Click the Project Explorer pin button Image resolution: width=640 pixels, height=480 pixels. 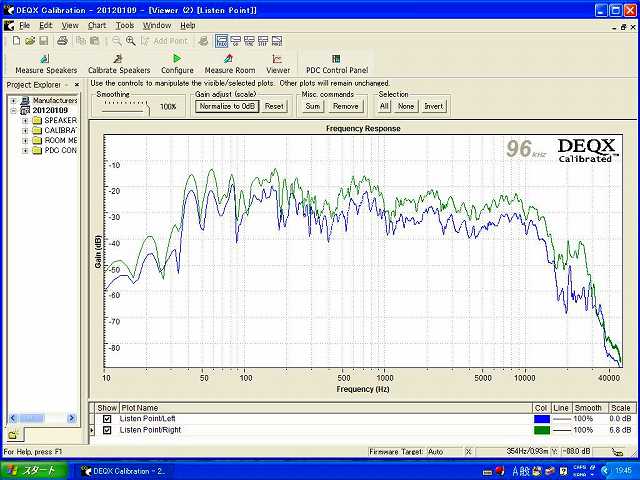[x=67, y=85]
